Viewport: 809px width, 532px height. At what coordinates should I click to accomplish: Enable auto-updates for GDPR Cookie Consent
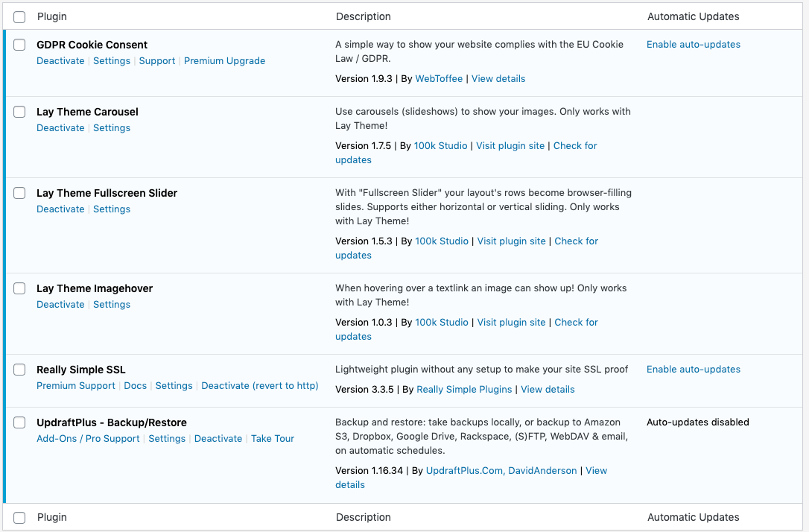click(x=693, y=45)
